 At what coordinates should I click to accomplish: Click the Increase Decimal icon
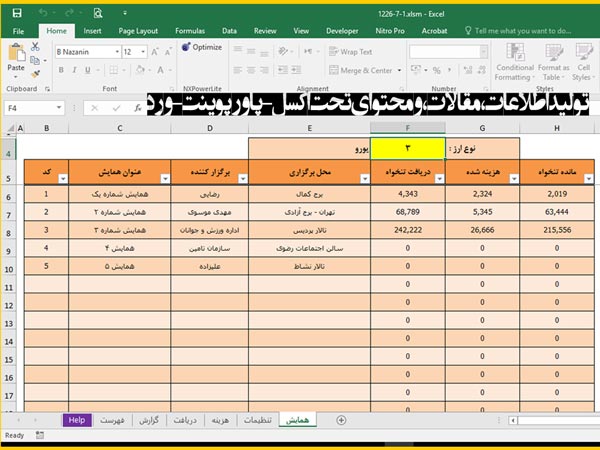coord(468,70)
